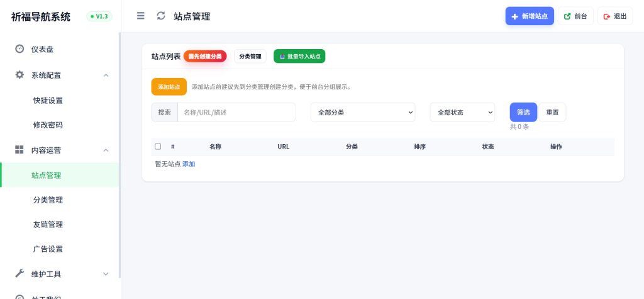644x299 pixels.
Task: Click the refresh icon in the header
Action: 161,16
